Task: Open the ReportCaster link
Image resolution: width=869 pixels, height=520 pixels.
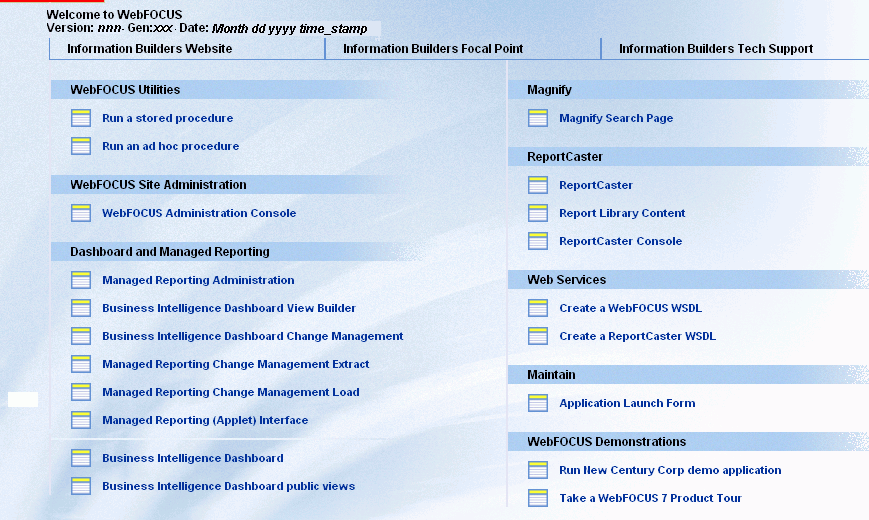Action: pyautogui.click(x=596, y=185)
